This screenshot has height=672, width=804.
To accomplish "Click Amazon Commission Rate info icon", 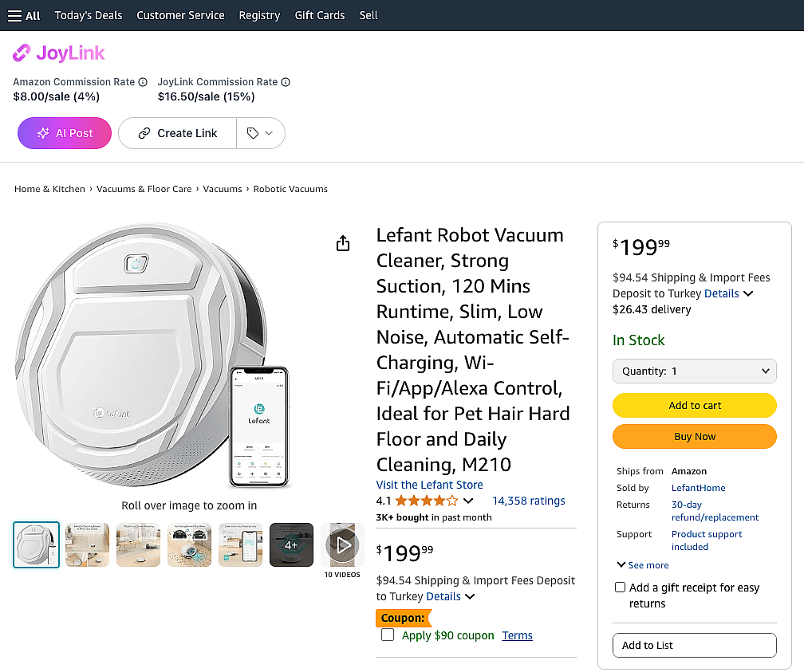I will [143, 82].
